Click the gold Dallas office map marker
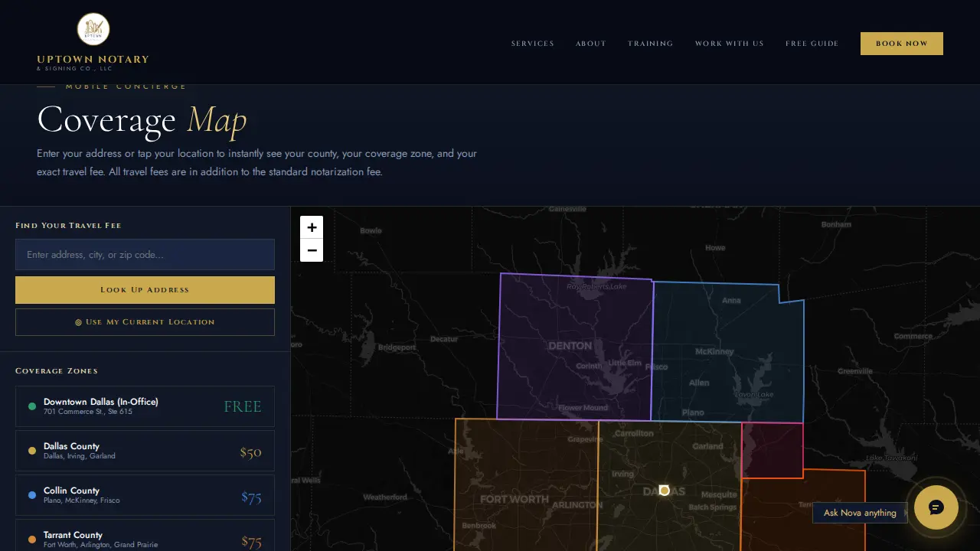This screenshot has height=551, width=980. coord(665,490)
